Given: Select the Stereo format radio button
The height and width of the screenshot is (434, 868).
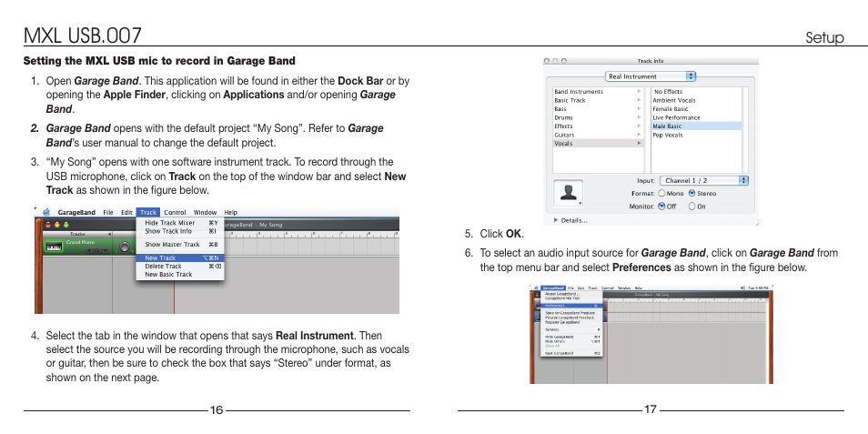Looking at the screenshot, I should 691,193.
